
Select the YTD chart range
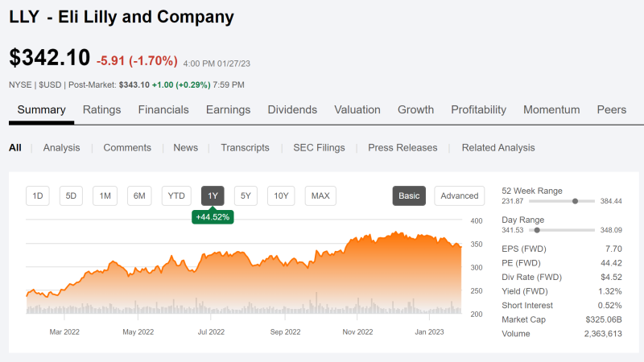coord(176,195)
